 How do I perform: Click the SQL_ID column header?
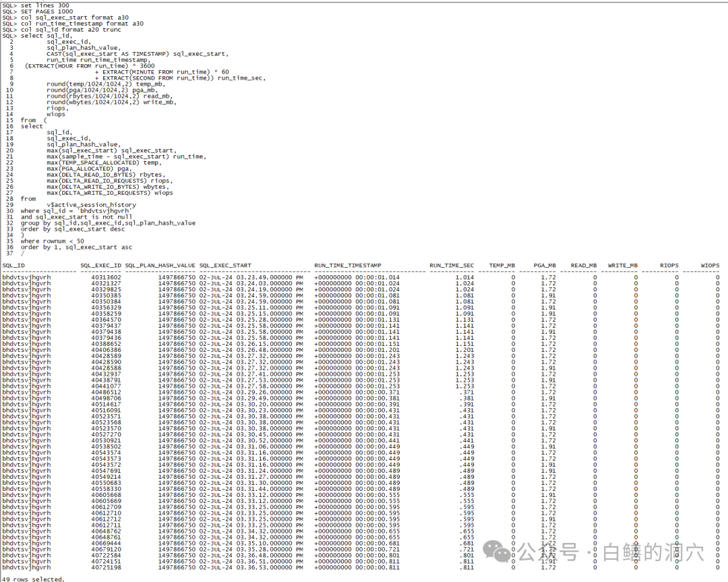[x=13, y=266]
